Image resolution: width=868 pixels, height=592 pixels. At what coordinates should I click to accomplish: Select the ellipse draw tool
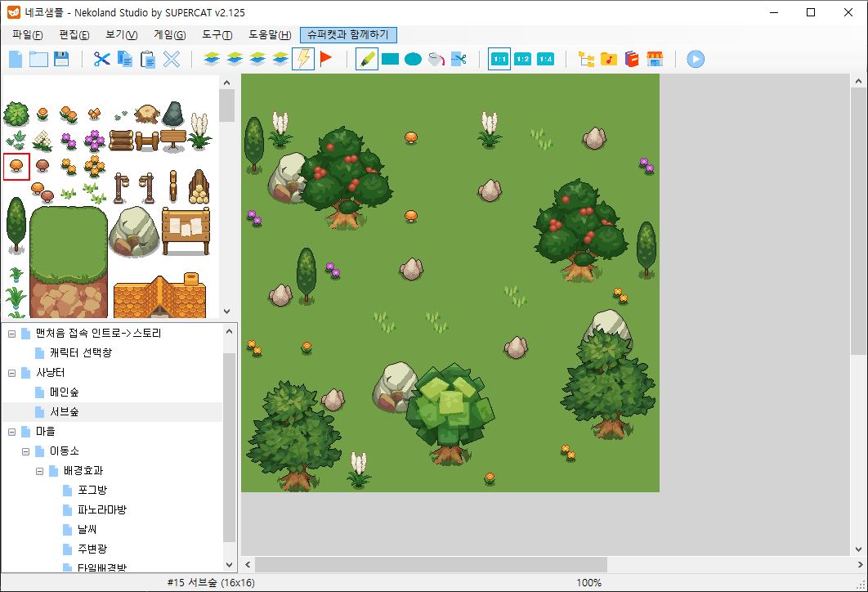coord(413,59)
